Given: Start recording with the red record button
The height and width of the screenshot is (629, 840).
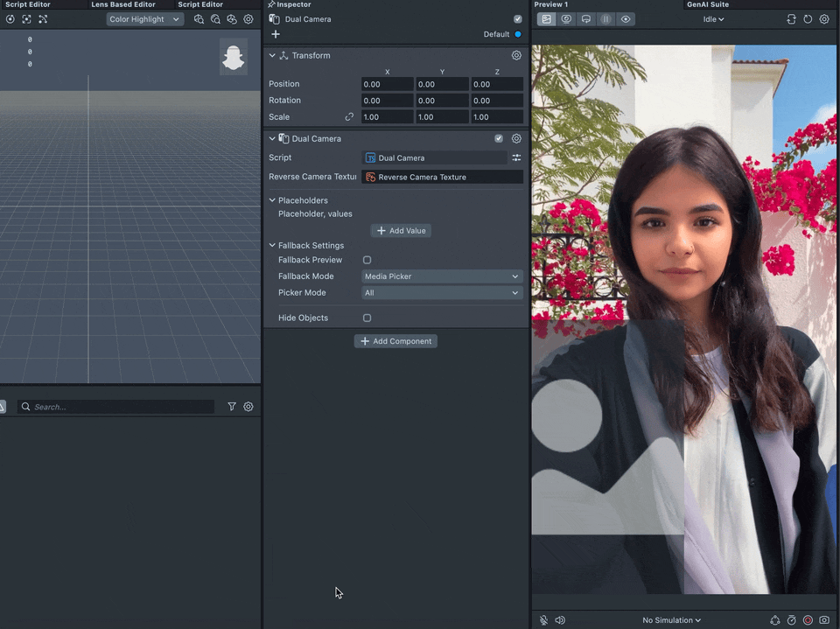Looking at the screenshot, I should [x=808, y=620].
